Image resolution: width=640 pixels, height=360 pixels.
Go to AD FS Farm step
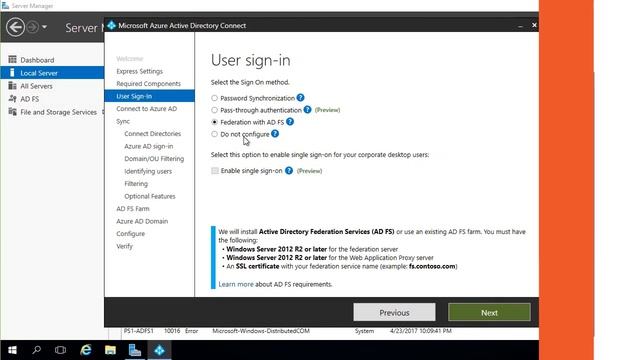(x=133, y=209)
